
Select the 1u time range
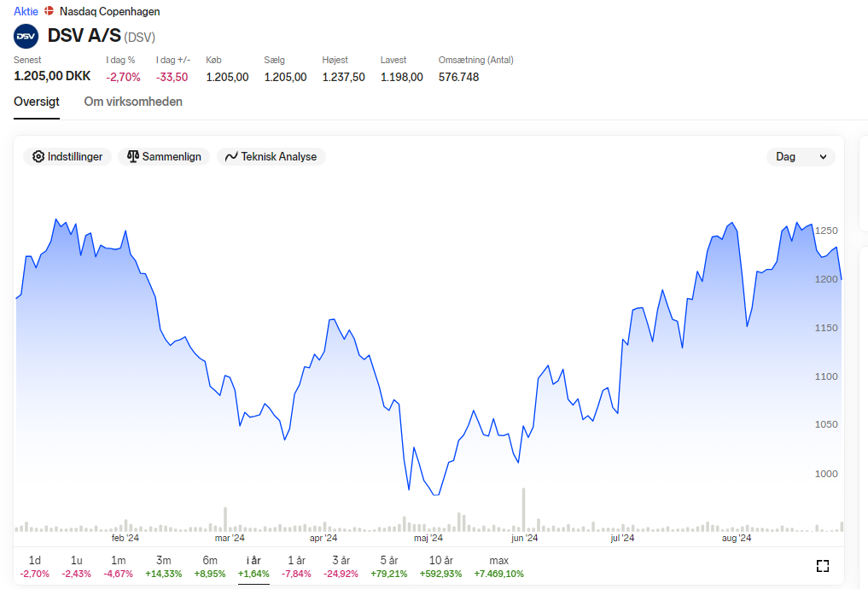point(77,566)
